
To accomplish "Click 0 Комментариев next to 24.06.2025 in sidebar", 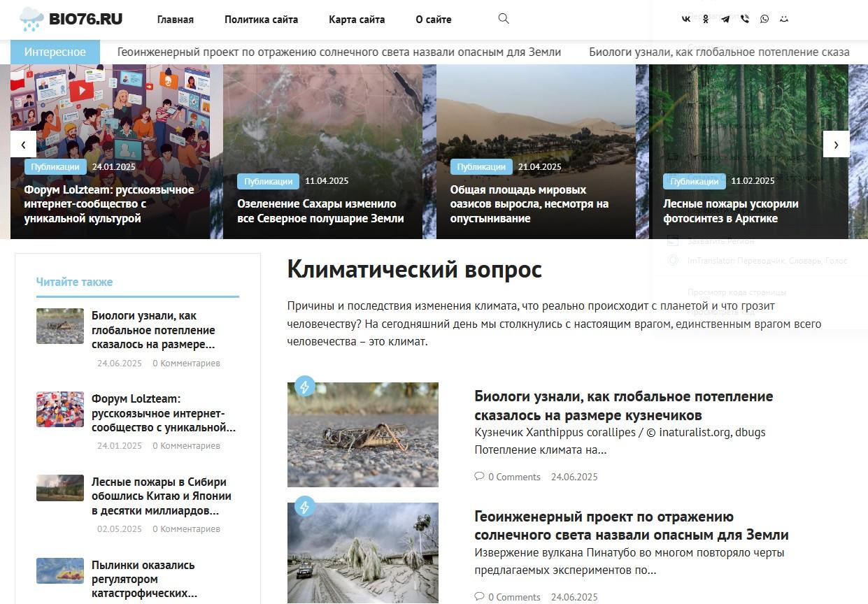I will pos(186,364).
